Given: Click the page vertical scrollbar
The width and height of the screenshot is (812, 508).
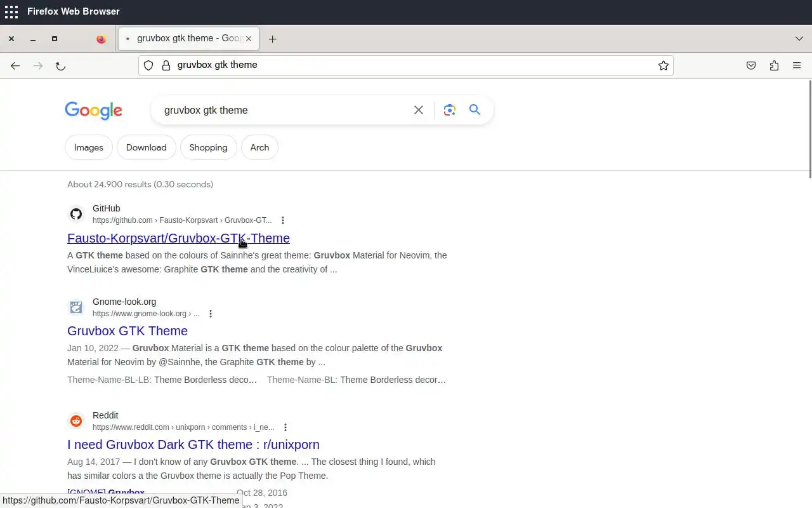Looking at the screenshot, I should (809, 130).
